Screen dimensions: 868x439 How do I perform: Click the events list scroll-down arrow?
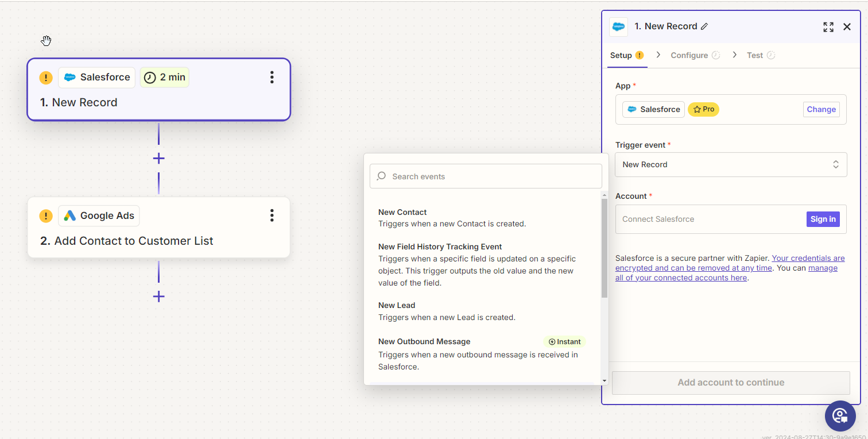click(x=604, y=380)
